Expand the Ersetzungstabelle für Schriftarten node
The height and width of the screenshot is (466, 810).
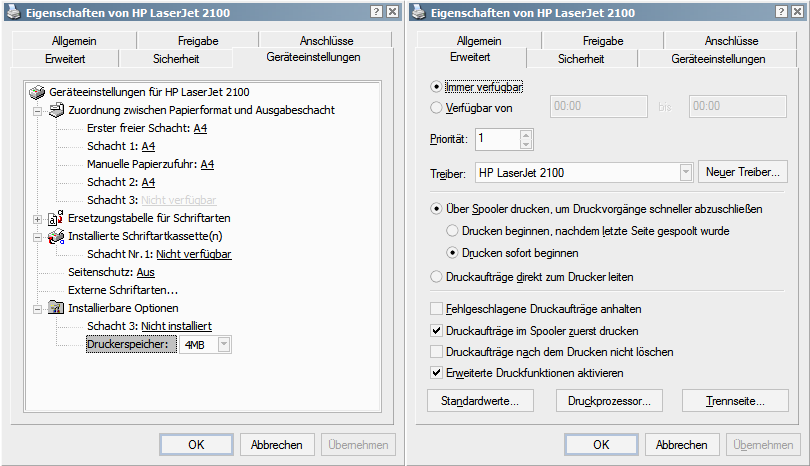(37, 219)
